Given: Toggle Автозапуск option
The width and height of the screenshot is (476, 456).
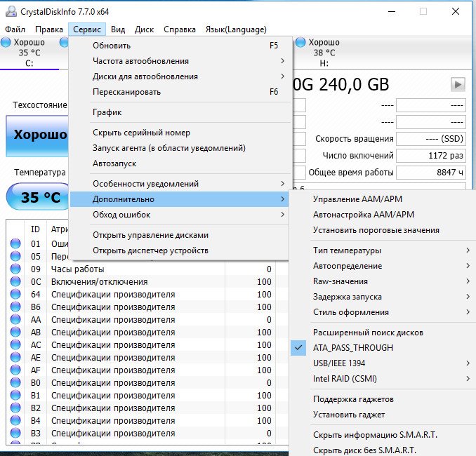Looking at the screenshot, I should point(179,163).
